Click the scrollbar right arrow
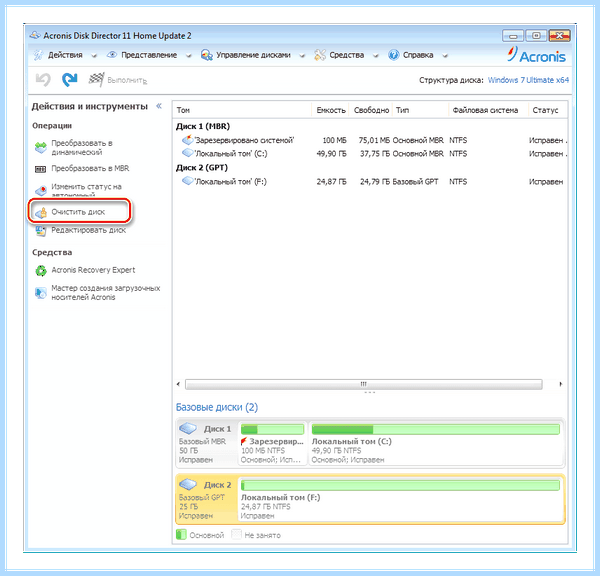 [561, 384]
